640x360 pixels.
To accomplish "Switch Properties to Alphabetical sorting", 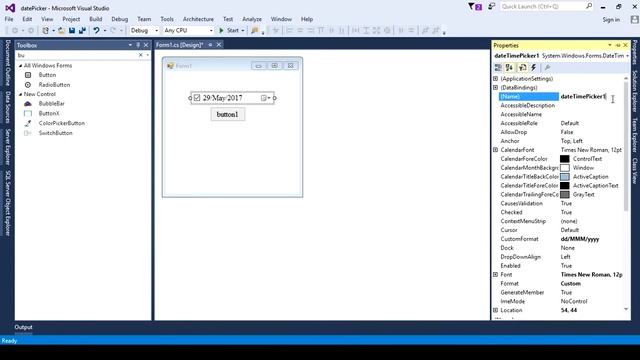I will point(509,68).
